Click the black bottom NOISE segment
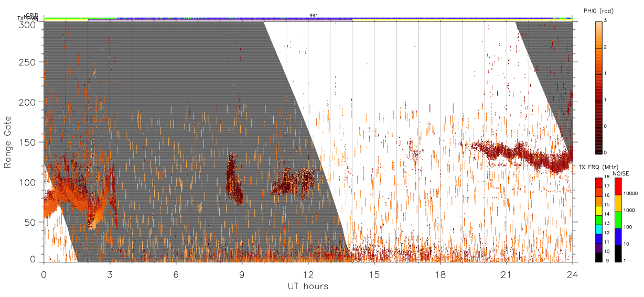This screenshot has width=644, height=297. click(617, 253)
